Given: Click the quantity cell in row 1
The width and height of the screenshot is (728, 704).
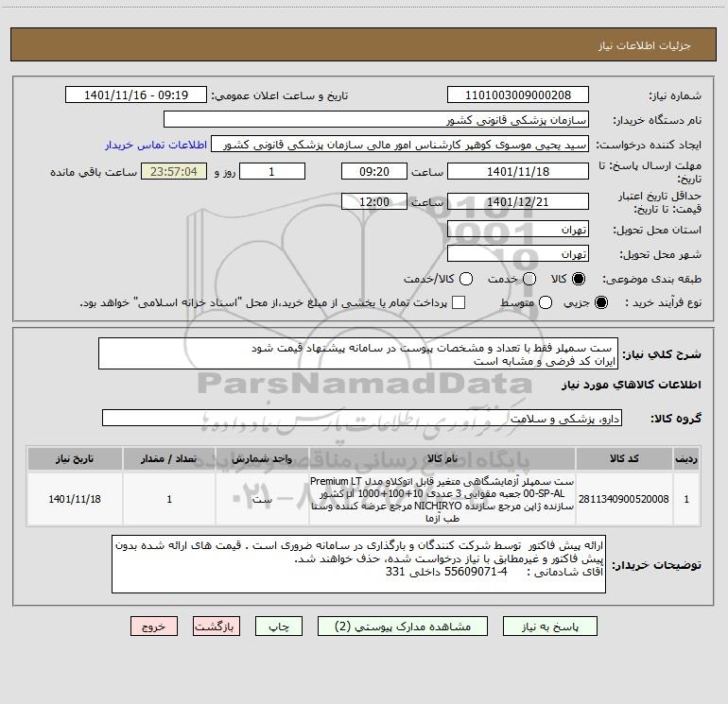Looking at the screenshot, I should [169, 499].
